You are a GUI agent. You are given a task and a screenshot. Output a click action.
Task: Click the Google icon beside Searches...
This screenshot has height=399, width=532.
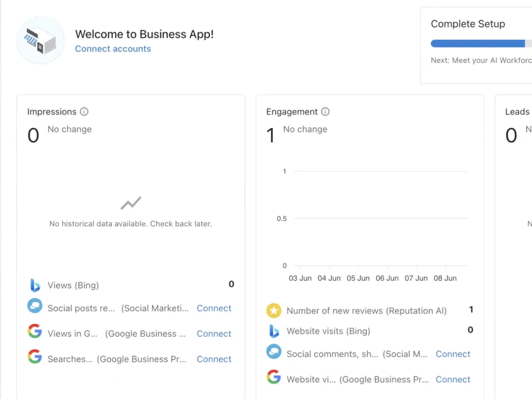click(x=35, y=356)
